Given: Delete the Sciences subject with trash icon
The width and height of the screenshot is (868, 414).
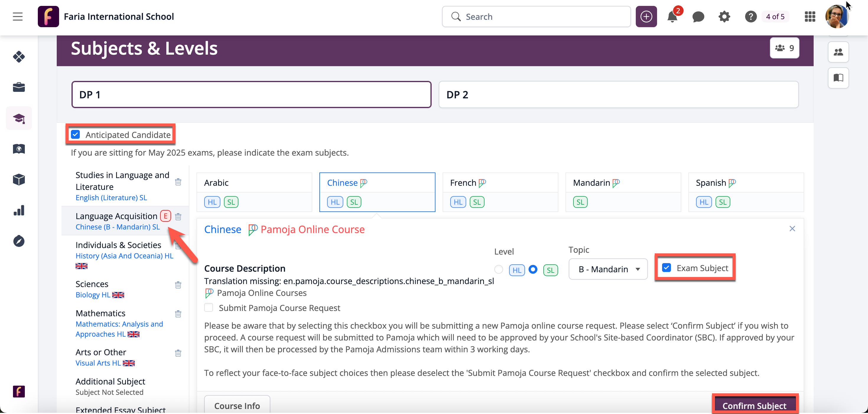Looking at the screenshot, I should (x=178, y=285).
